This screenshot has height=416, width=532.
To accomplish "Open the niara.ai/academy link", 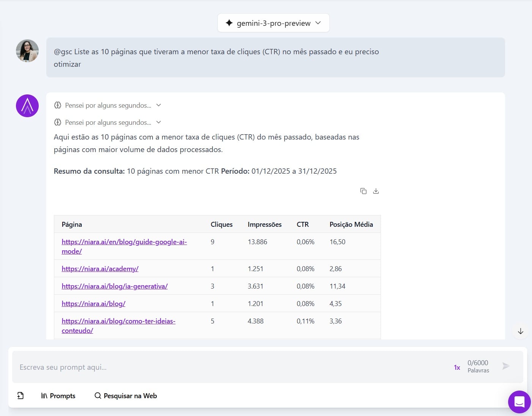I will [x=100, y=269].
